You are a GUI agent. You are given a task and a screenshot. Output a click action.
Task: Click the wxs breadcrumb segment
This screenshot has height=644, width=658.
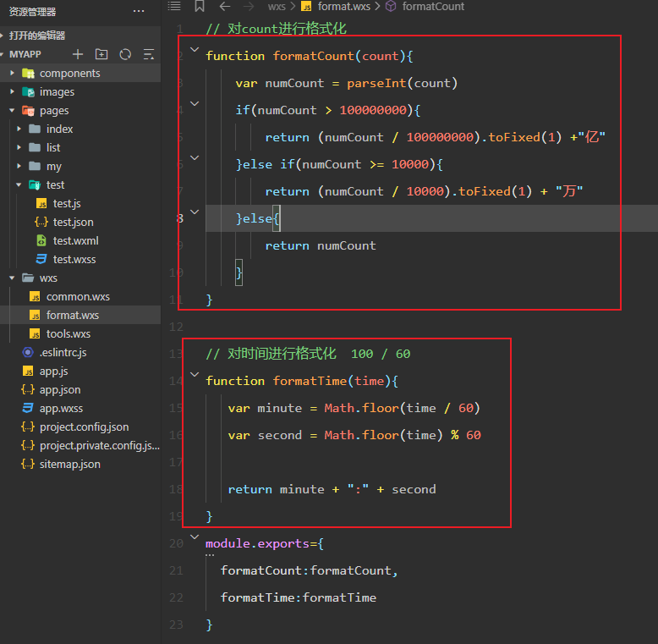[x=277, y=6]
